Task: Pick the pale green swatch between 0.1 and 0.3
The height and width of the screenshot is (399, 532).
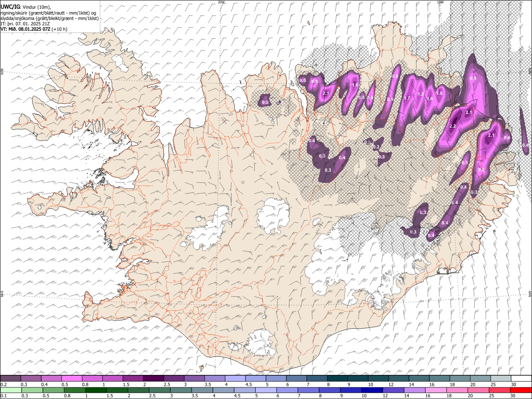Action: [x=11, y=390]
